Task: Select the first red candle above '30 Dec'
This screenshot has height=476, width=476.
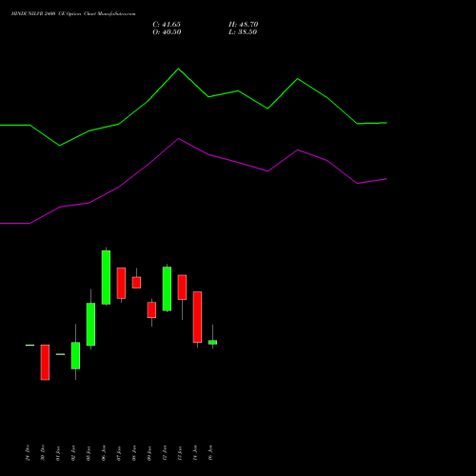Action: coord(45,362)
